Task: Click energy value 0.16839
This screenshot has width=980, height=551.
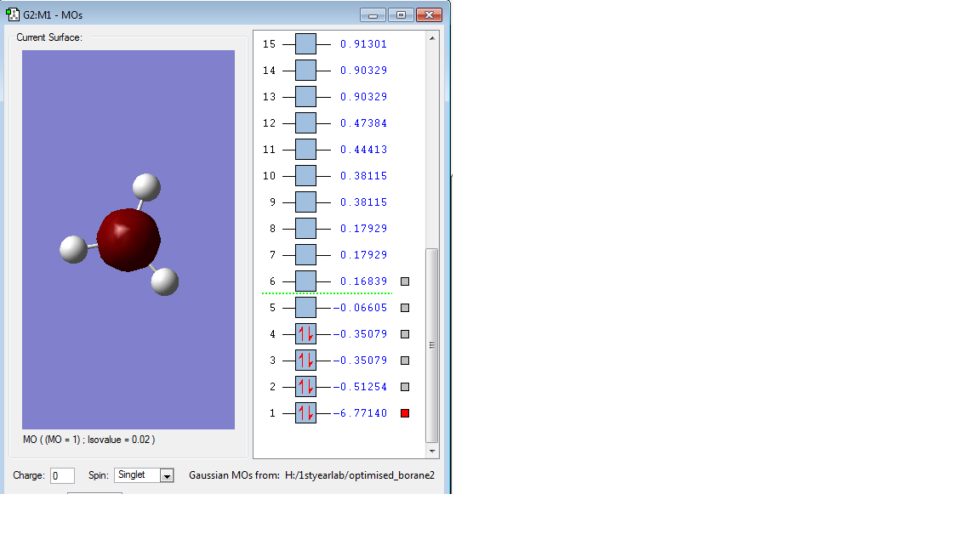Action: tap(364, 281)
